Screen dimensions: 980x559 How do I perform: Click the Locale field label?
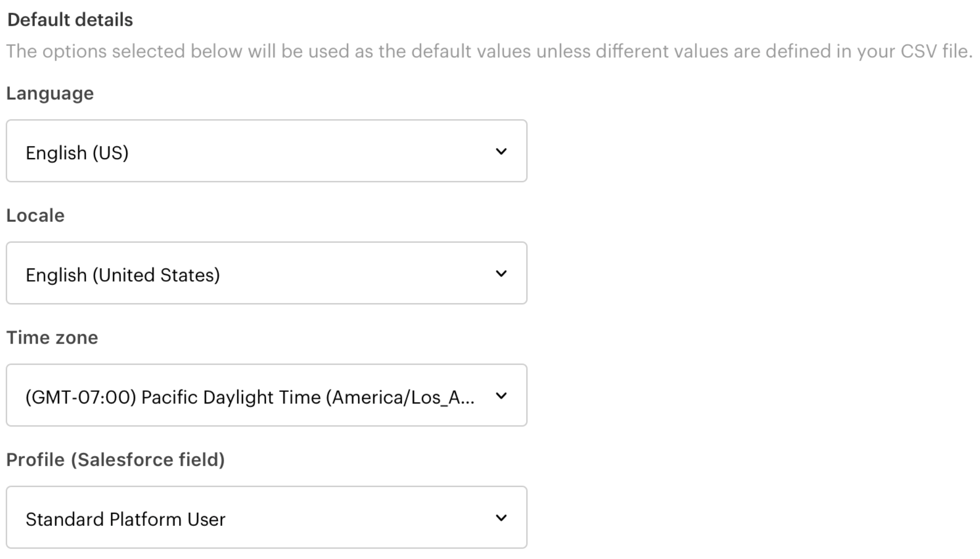click(x=35, y=215)
